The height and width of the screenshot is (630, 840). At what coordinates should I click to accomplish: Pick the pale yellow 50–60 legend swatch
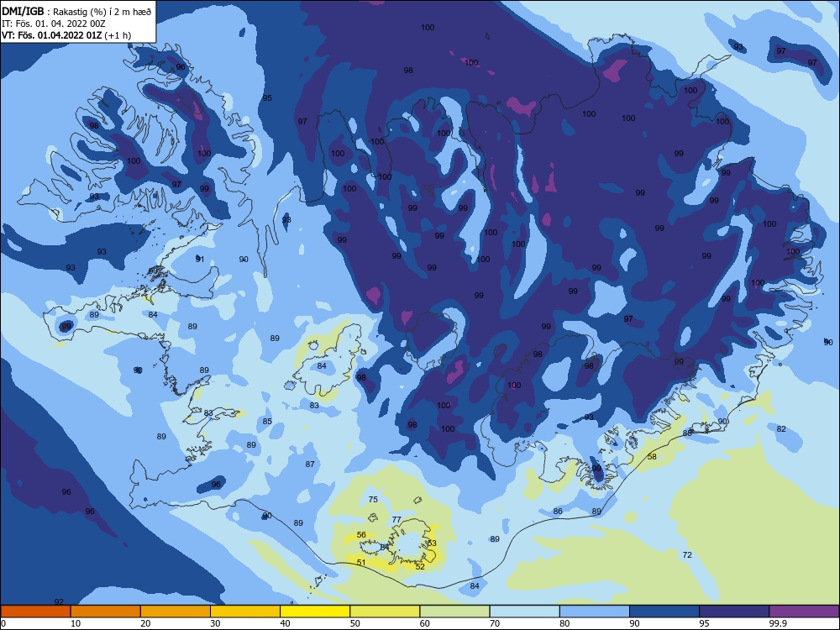pyautogui.click(x=385, y=612)
